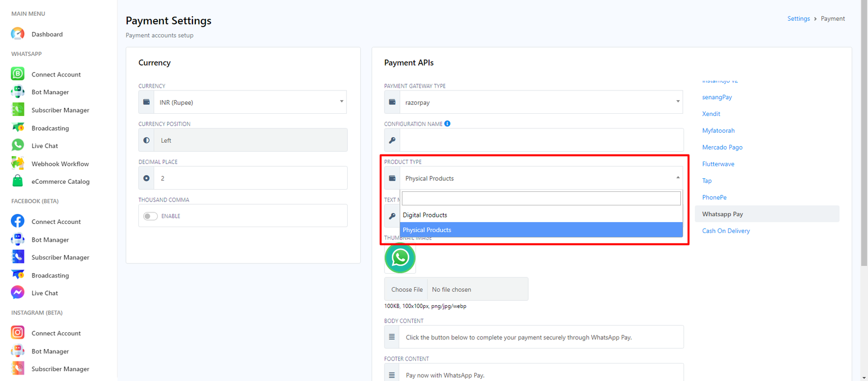Select the Whatsapp Pay tab
The image size is (868, 381).
pyautogui.click(x=767, y=214)
